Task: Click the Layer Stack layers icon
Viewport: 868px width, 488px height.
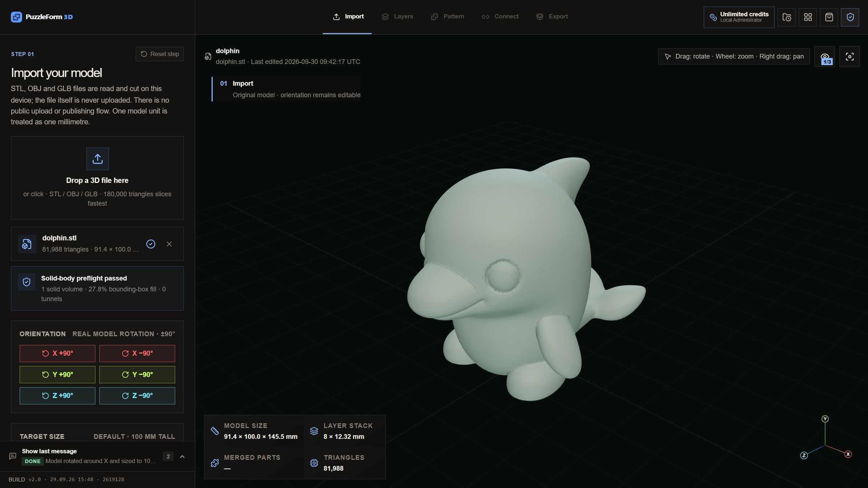Action: 314,431
